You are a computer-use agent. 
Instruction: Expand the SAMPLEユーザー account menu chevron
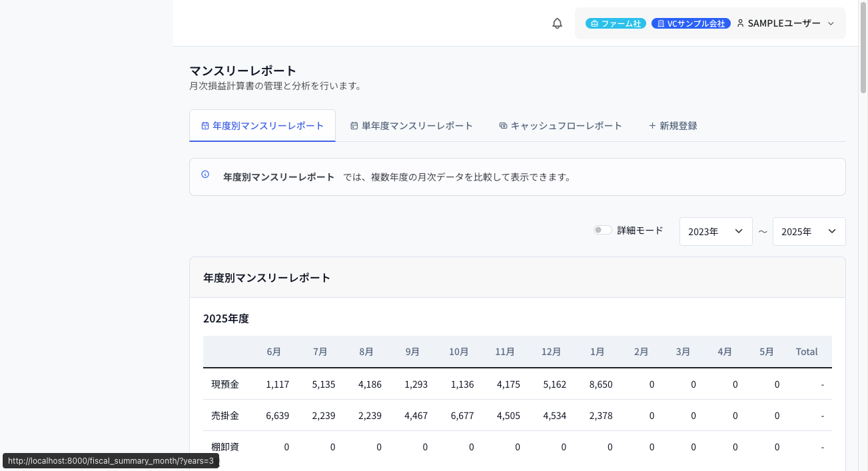click(831, 23)
